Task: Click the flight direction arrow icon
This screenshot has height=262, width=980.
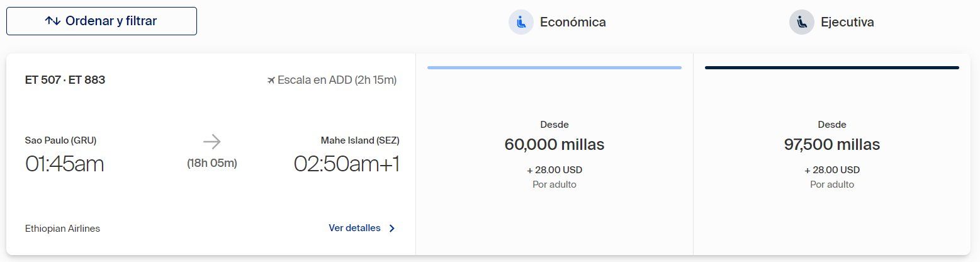Action: click(212, 141)
